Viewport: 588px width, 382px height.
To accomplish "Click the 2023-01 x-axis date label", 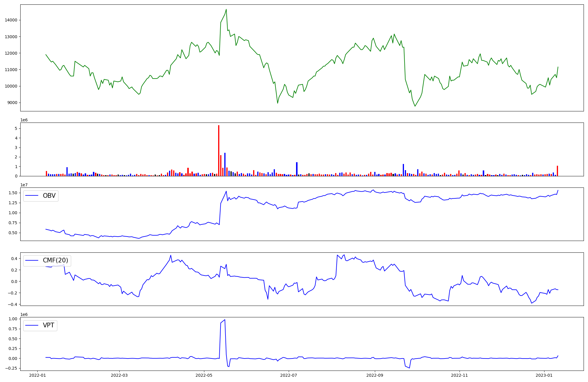I will point(544,375).
